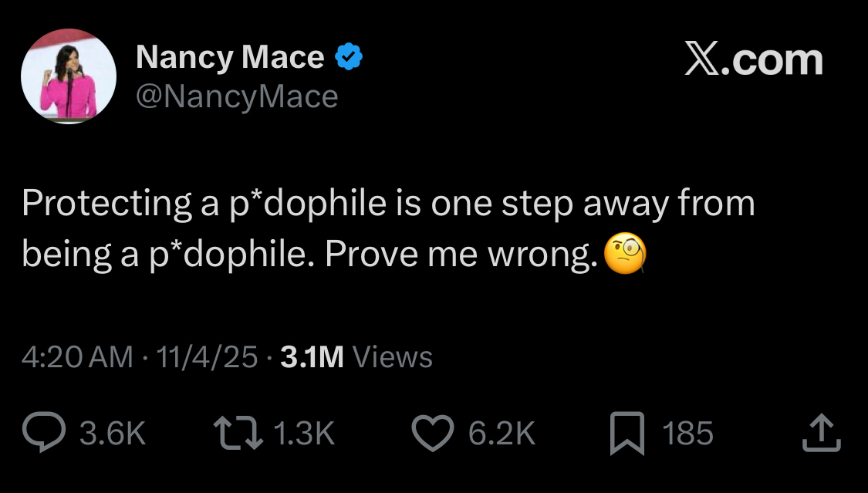
Task: Click the 6.2K likes count
Action: tap(502, 433)
